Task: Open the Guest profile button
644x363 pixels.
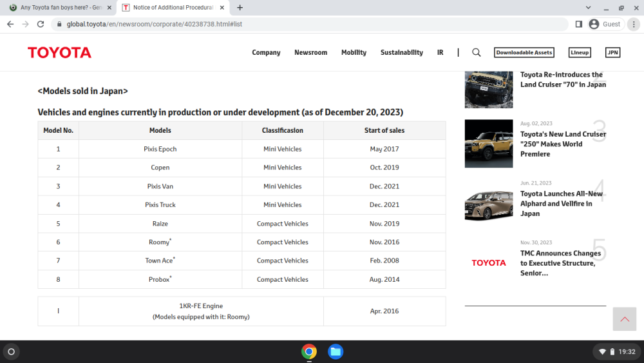Action: pyautogui.click(x=606, y=25)
